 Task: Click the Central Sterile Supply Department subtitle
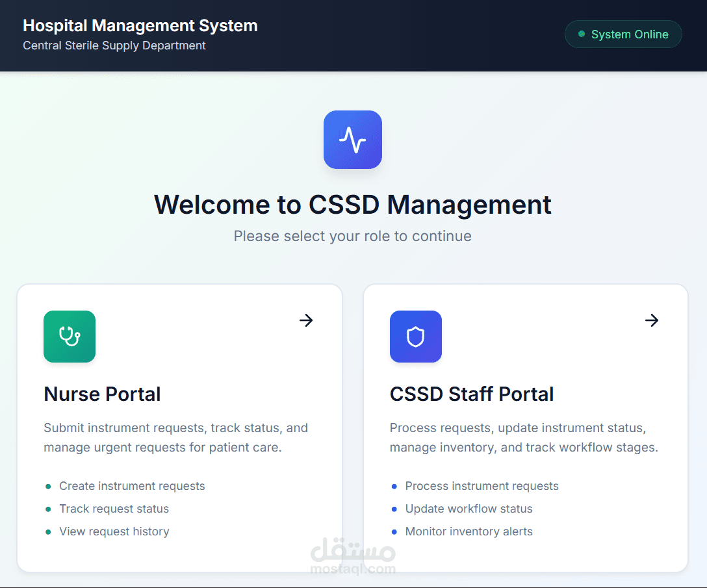pyautogui.click(x=114, y=45)
